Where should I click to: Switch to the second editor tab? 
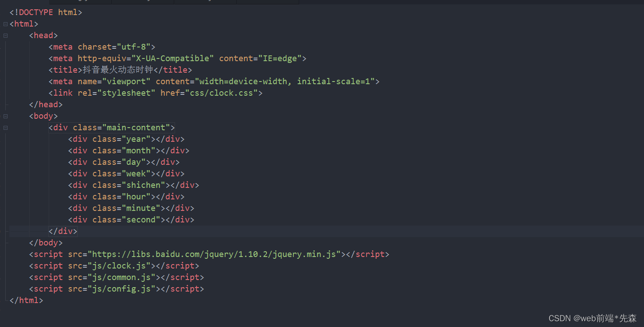(x=142, y=2)
